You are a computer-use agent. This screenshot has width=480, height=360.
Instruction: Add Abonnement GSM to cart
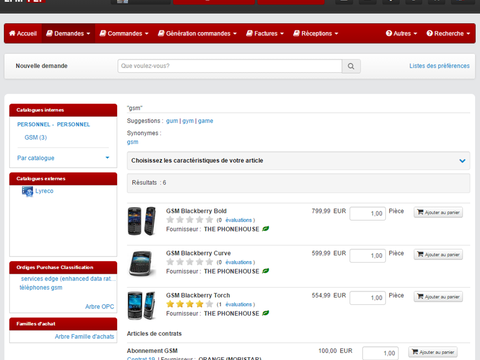point(433,352)
